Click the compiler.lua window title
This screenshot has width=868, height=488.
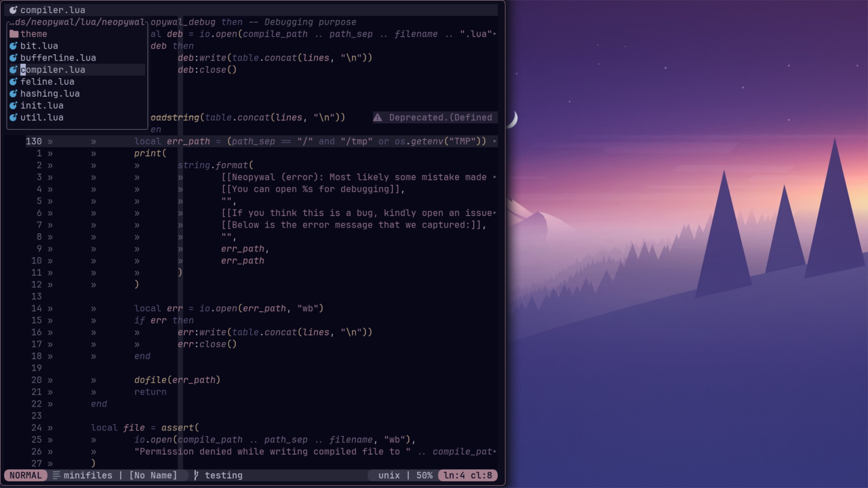[52, 10]
